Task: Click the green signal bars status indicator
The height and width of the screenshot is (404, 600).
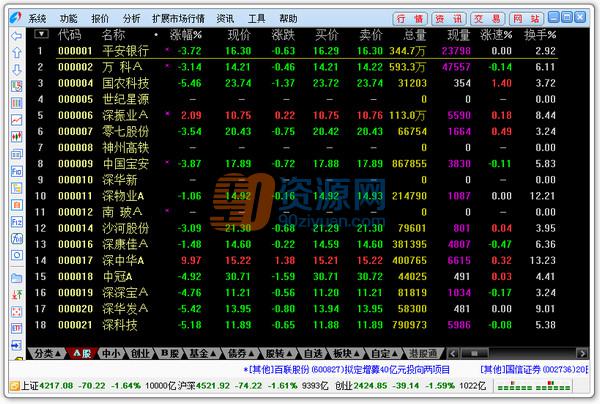Action: pos(533,386)
